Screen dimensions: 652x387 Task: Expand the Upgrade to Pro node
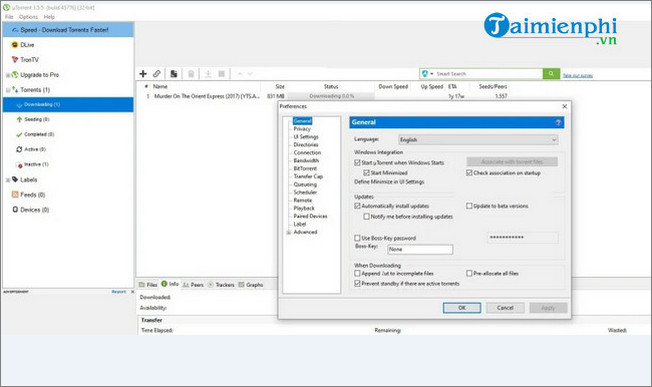pos(7,75)
